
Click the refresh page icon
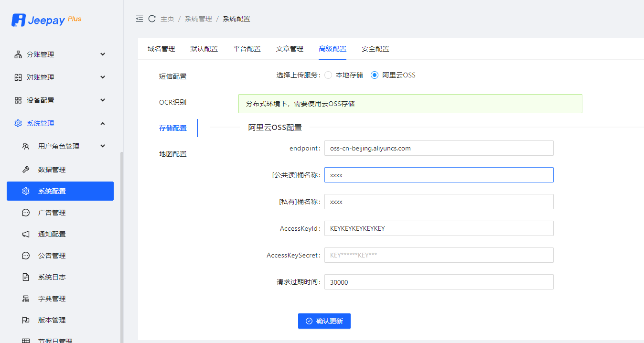pyautogui.click(x=152, y=19)
